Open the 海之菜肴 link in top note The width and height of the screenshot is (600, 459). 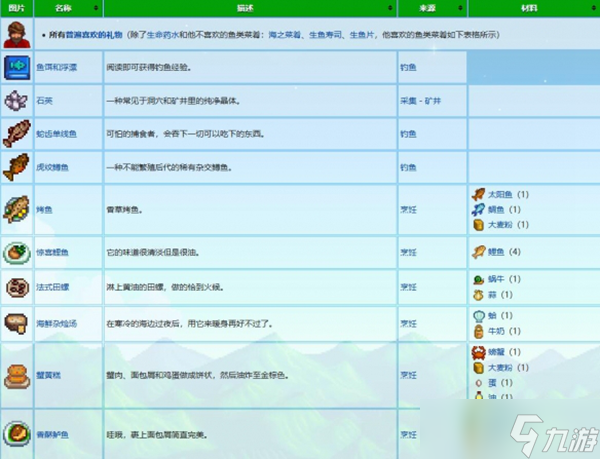tap(284, 35)
